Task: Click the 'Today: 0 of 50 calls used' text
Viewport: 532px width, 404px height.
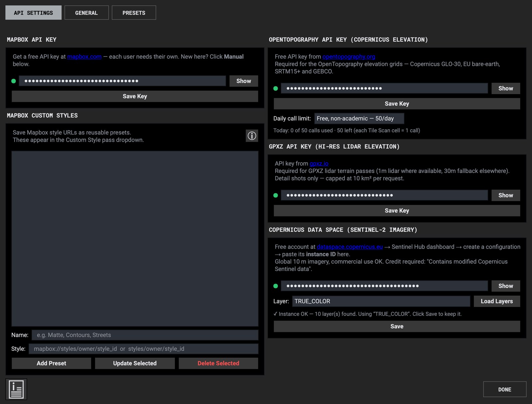Action: [303, 131]
